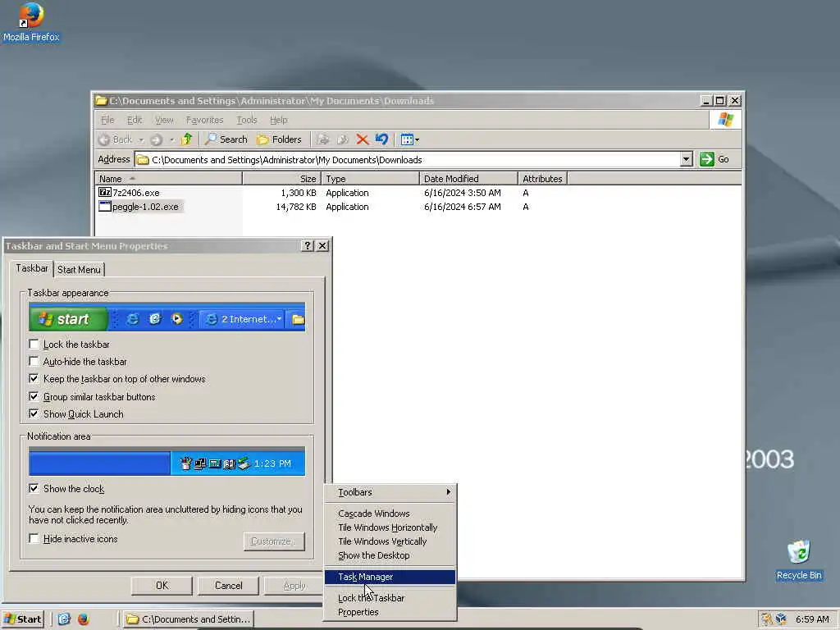Click the folder icon in Address bar

[x=143, y=160]
